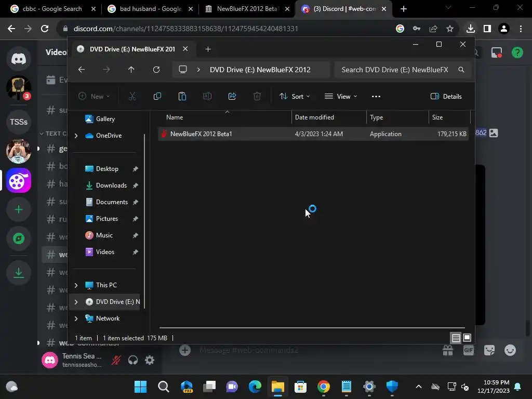532x399 pixels.
Task: Open the New dropdown in Explorer
Action: [x=94, y=96]
